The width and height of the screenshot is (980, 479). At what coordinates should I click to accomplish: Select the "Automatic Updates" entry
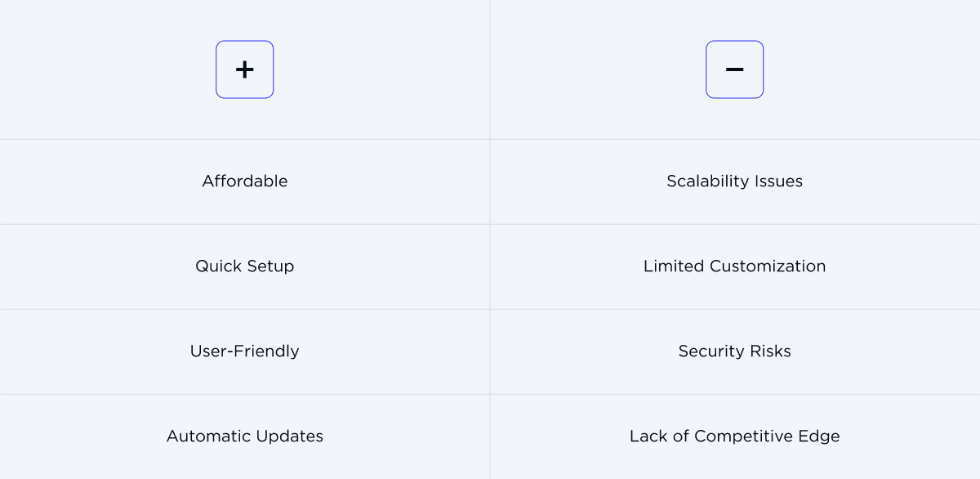tap(245, 436)
